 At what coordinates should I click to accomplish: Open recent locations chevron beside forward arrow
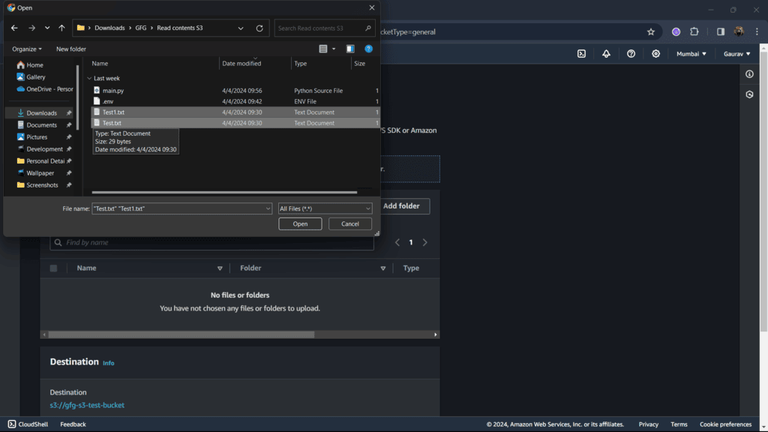point(47,28)
